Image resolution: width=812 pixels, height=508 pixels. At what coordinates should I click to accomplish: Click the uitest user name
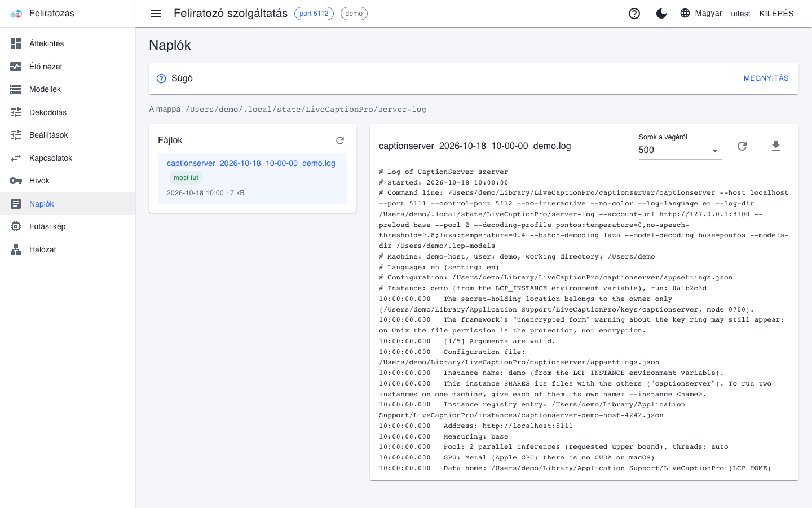pos(740,14)
